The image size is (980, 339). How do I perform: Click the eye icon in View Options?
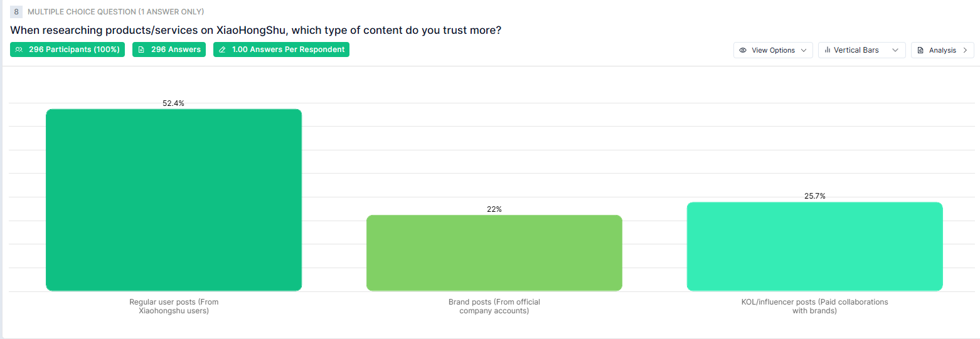(x=743, y=50)
